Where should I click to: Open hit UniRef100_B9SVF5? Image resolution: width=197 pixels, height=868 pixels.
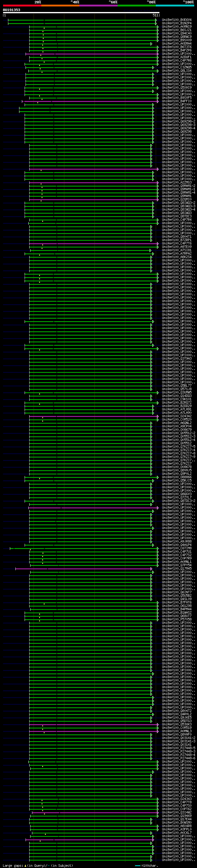[x=177, y=98]
